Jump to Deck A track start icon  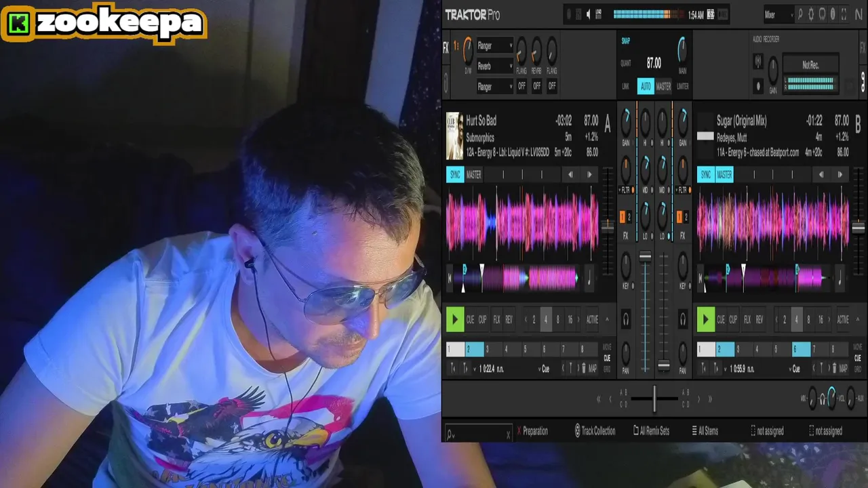[450, 278]
